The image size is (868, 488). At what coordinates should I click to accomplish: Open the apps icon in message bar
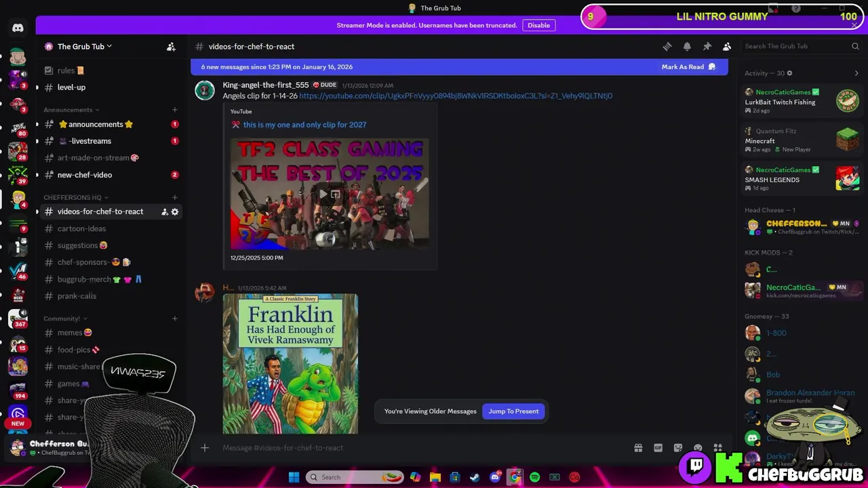(717, 447)
